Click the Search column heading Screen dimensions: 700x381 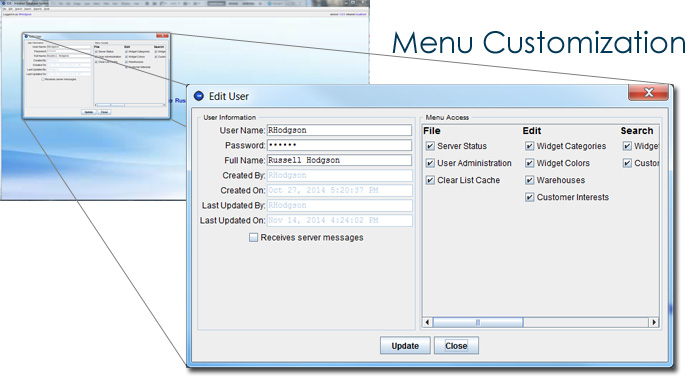pyautogui.click(x=637, y=131)
